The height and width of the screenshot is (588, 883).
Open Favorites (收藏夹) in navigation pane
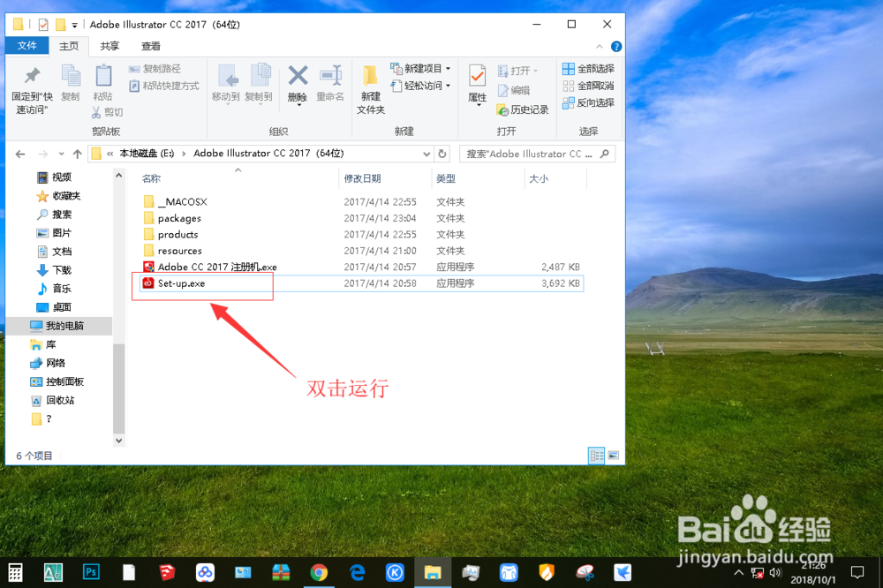58,196
